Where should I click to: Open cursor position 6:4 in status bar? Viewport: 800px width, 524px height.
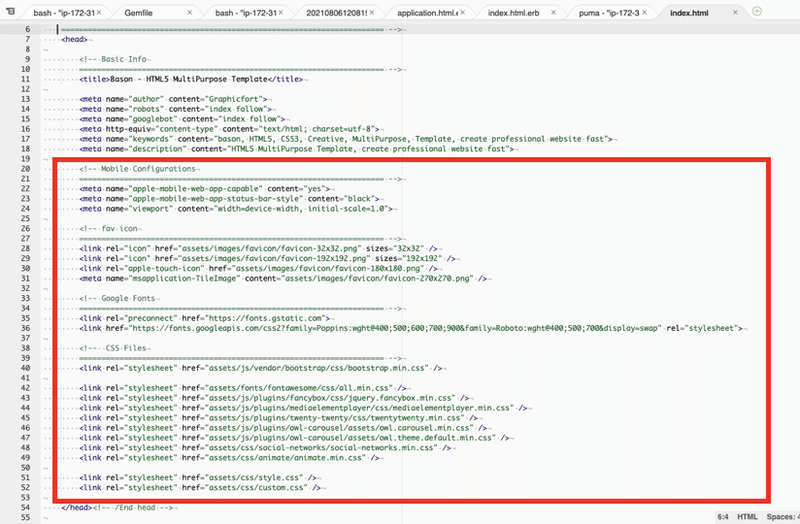pyautogui.click(x=723, y=517)
